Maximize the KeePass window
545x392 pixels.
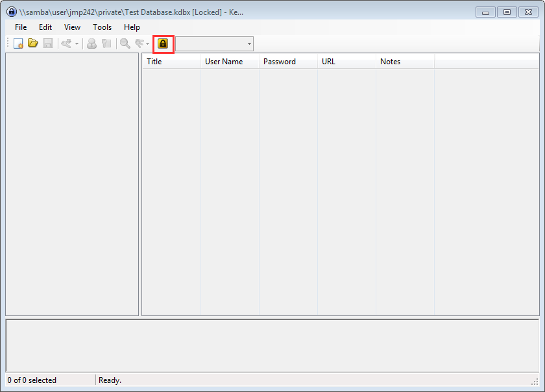point(507,12)
